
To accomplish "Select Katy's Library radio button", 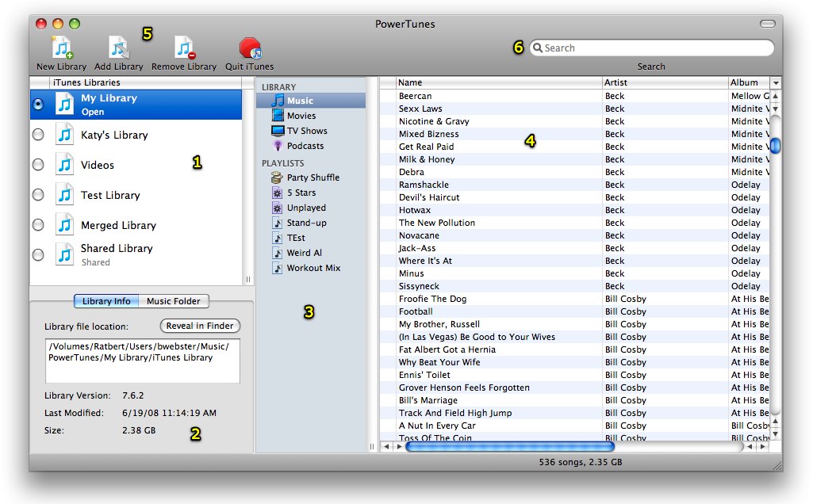I will (x=37, y=135).
